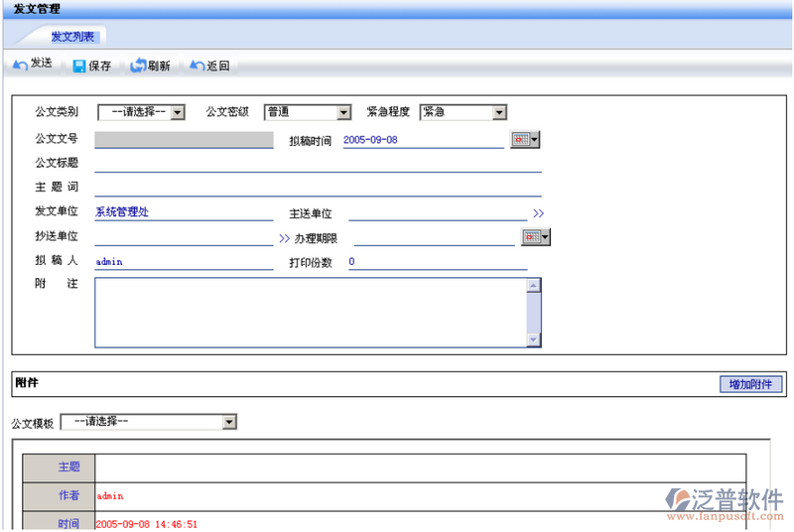Screen dimensions: 794x532
Task: Open the 紧急程度 dropdown showing 紧急
Action: tap(499, 113)
